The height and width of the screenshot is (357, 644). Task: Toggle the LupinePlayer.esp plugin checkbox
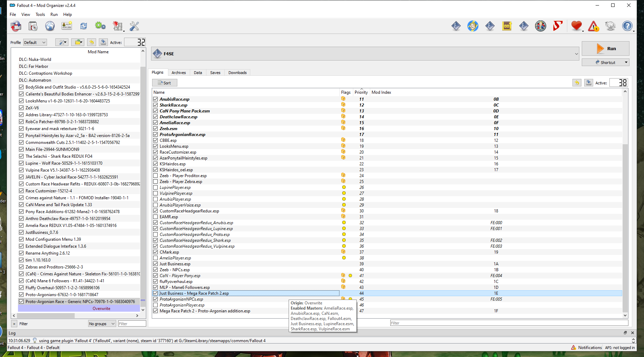[156, 187]
